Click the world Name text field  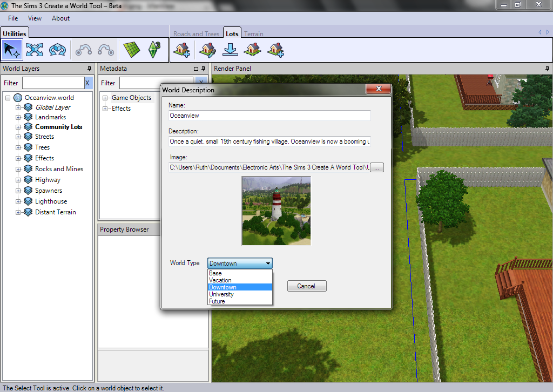269,116
